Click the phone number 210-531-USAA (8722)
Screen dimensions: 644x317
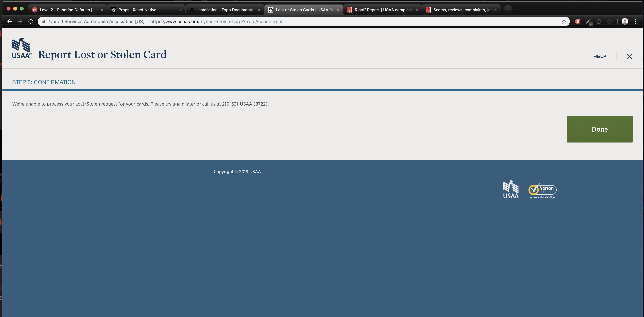pyautogui.click(x=245, y=104)
